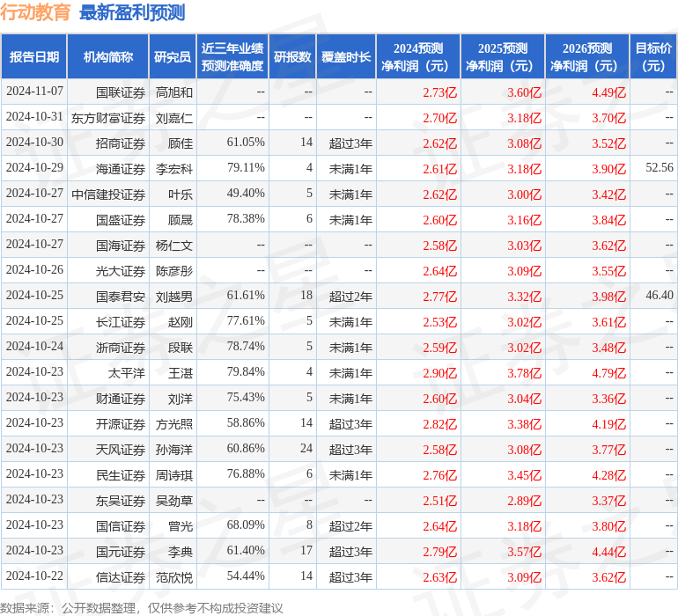The height and width of the screenshot is (616, 678).
Task: Click accuracy value 79.11%
Action: point(246,168)
